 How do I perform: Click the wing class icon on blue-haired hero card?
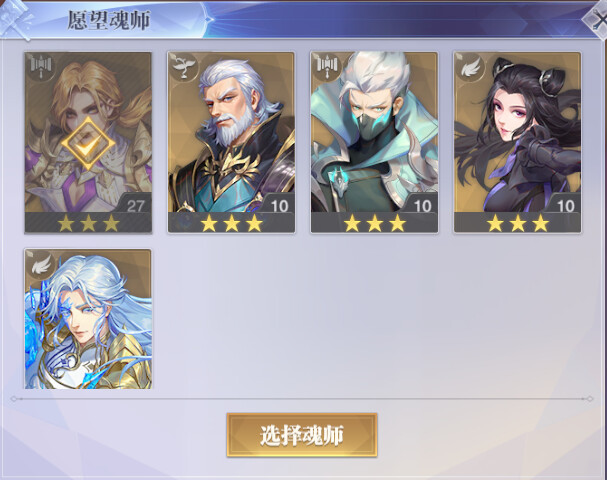point(41,264)
